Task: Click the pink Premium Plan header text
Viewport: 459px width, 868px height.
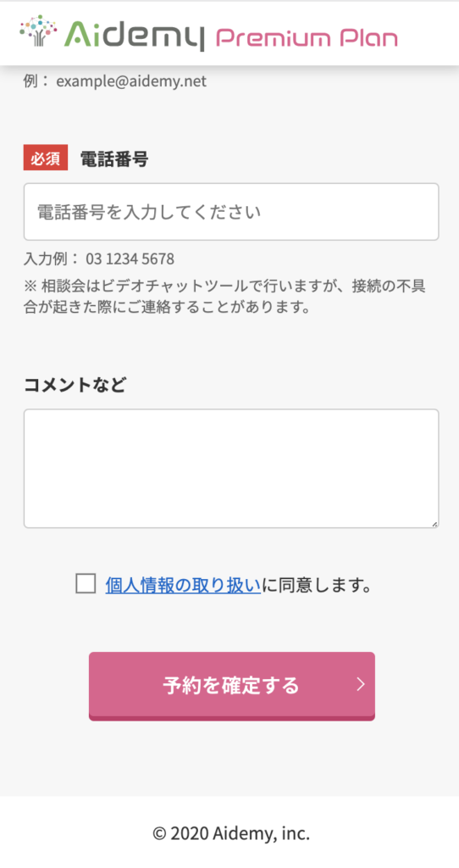Action: click(307, 37)
